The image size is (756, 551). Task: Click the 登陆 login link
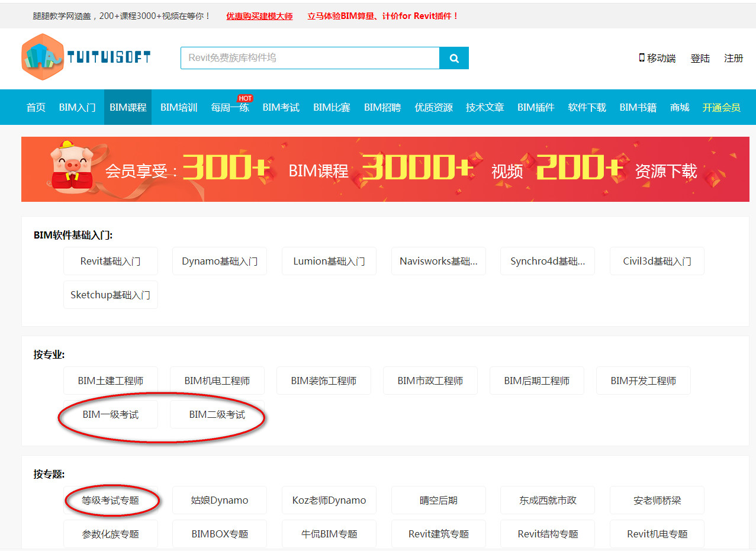pos(700,58)
